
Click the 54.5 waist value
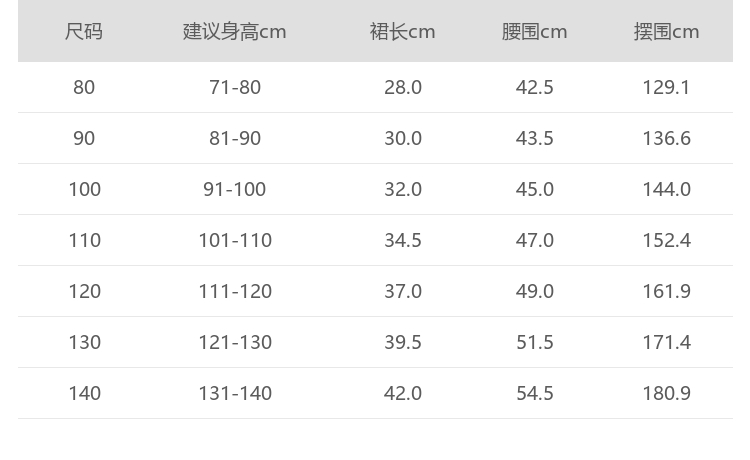(535, 393)
